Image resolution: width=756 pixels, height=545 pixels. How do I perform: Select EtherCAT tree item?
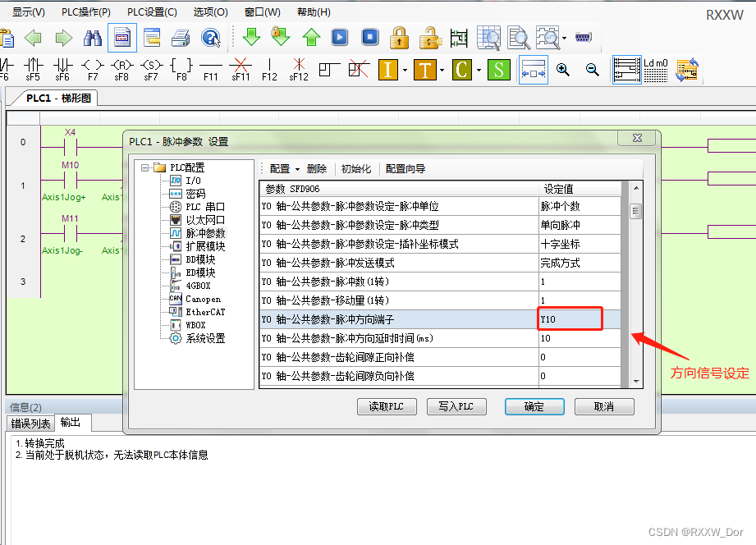205,312
